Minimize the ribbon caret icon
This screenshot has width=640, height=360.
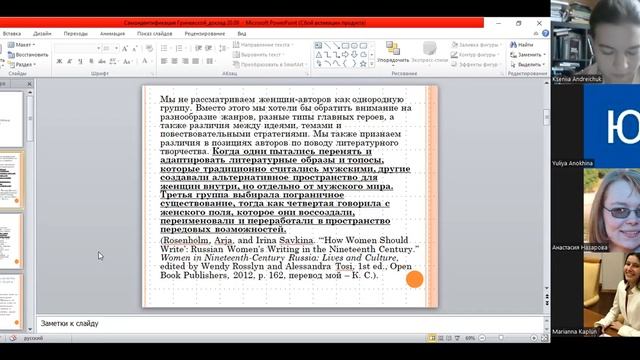(536, 33)
